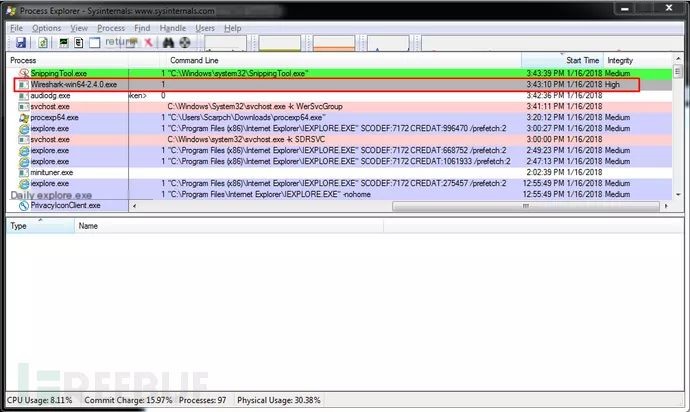Sort by the Process column header

pos(67,60)
